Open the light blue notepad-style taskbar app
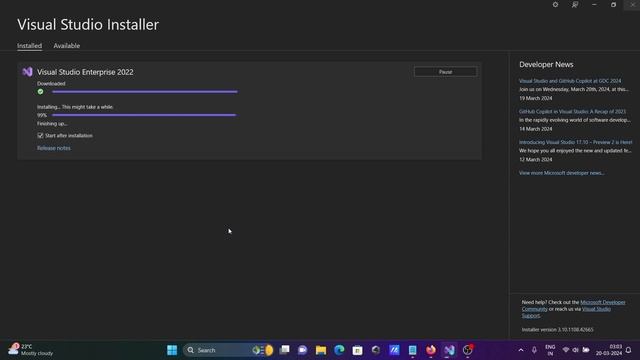640x360 pixels. (x=412, y=350)
